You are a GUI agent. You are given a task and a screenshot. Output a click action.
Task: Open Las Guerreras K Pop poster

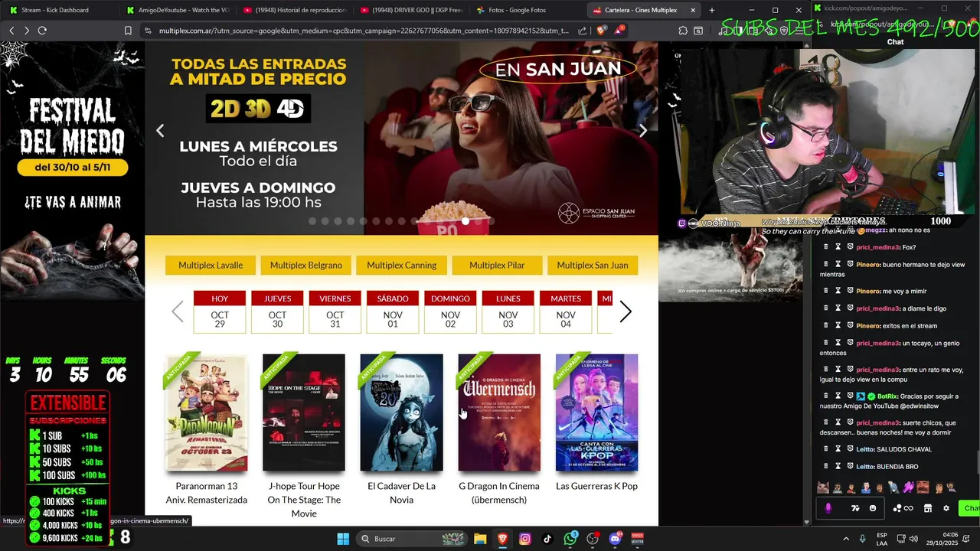pos(596,412)
